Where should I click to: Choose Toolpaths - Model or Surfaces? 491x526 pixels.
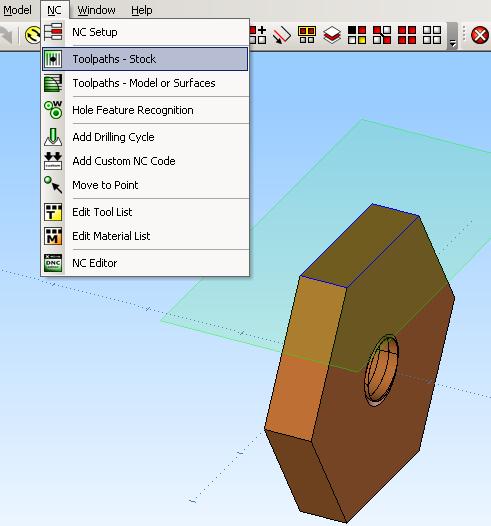(145, 83)
